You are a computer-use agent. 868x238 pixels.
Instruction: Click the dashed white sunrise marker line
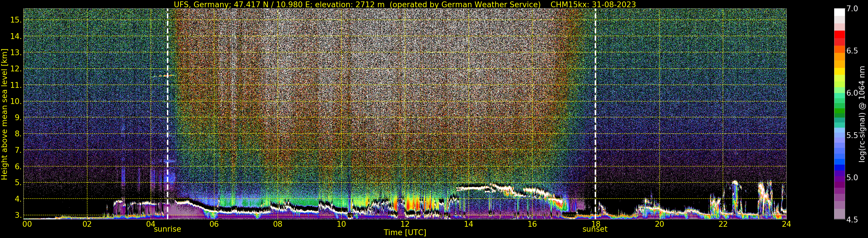pos(167,114)
